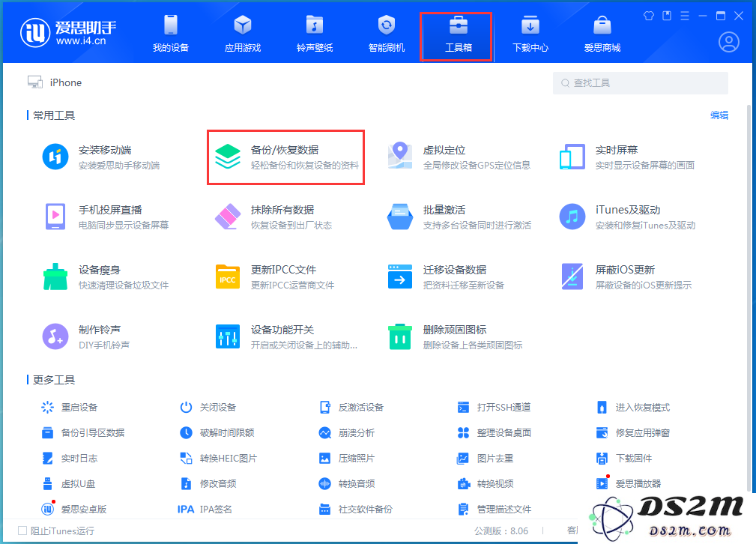Select 屏蔽iOS更新 tool
This screenshot has height=544, width=756.
[x=626, y=276]
